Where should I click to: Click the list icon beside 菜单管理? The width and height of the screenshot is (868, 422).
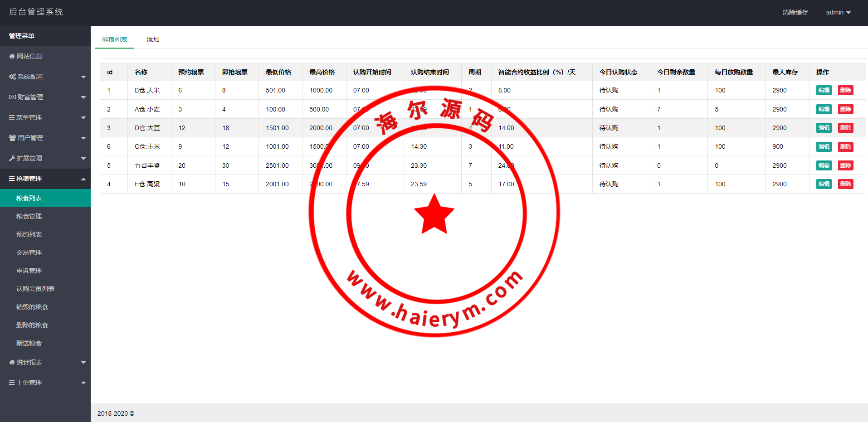12,117
